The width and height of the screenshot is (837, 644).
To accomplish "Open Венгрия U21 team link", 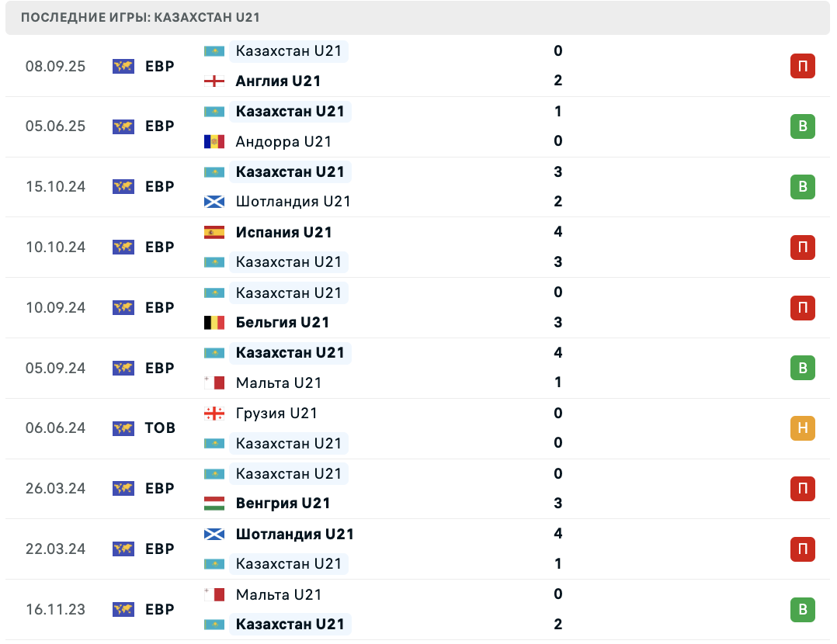I will 283,504.
